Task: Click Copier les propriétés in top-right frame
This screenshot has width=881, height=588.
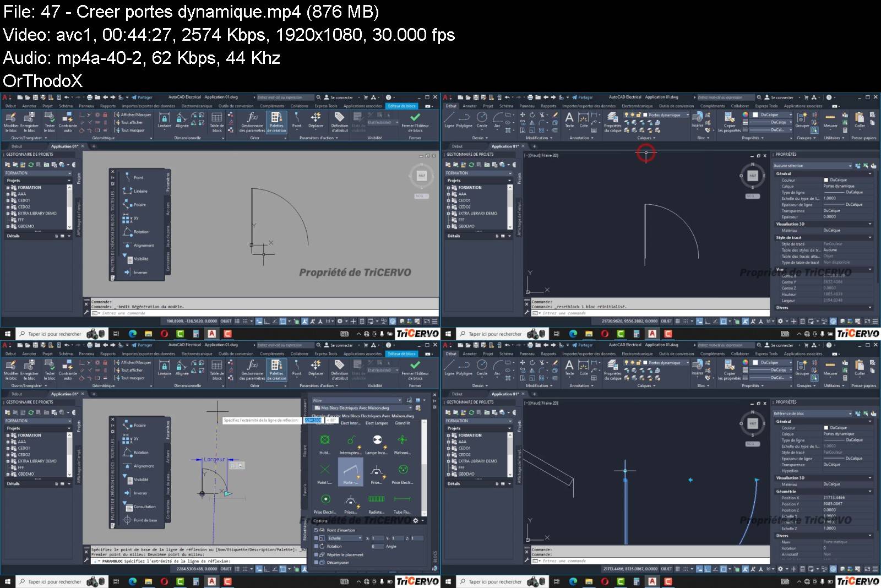Action: tap(730, 122)
